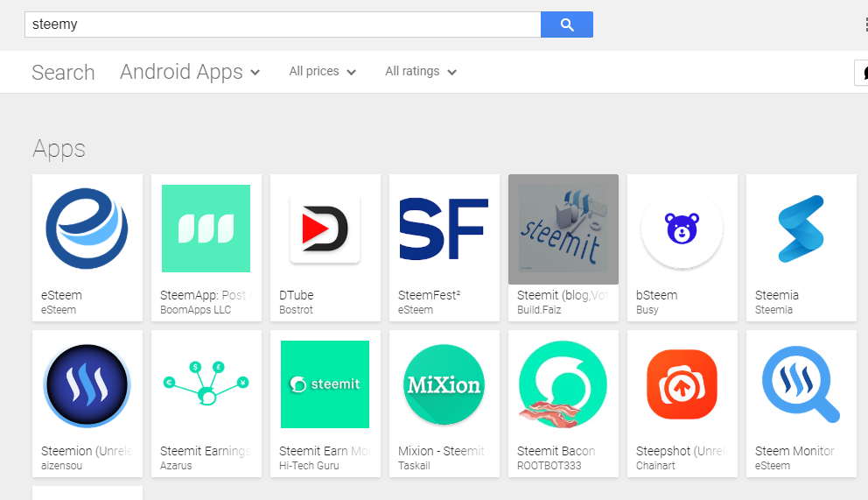Open the bSteem bear icon
This screenshot has width=868, height=500.
point(682,229)
